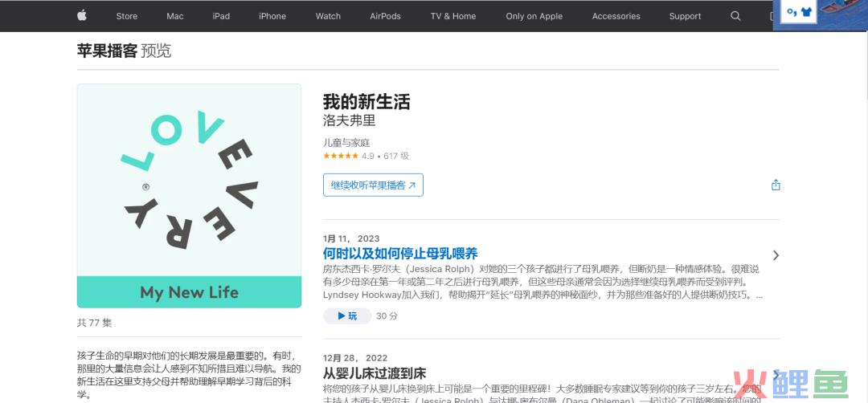The image size is (868, 403).
Task: Click the translate extension icon at top right
Action: tap(799, 11)
